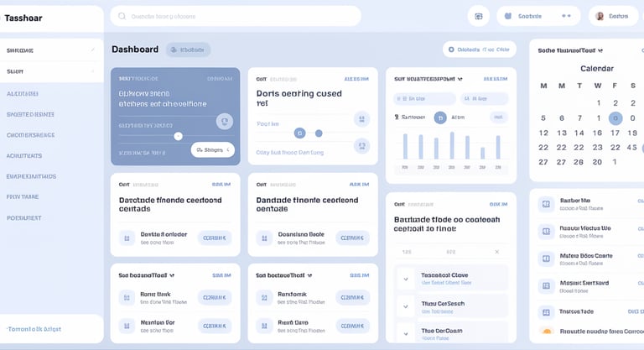This screenshot has height=350, width=644.
Task: Click the white slider handle on the blue card
Action: (x=178, y=136)
